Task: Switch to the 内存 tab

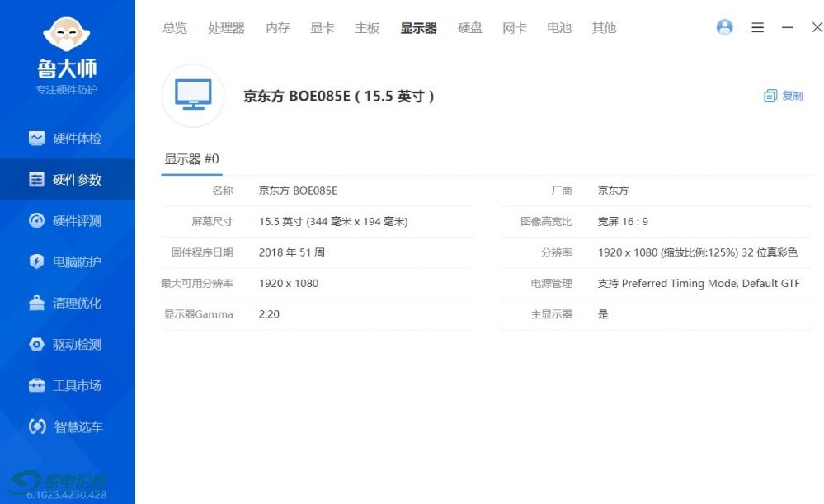Action: (x=277, y=28)
